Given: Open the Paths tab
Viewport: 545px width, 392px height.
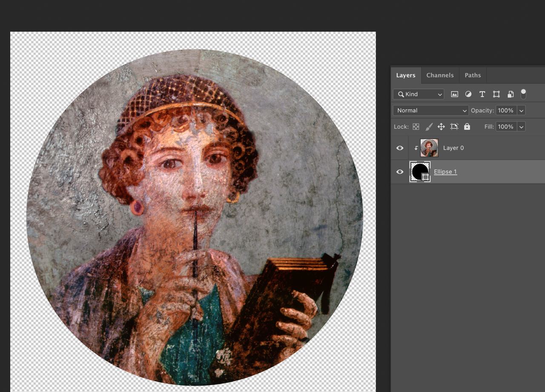Looking at the screenshot, I should (473, 75).
